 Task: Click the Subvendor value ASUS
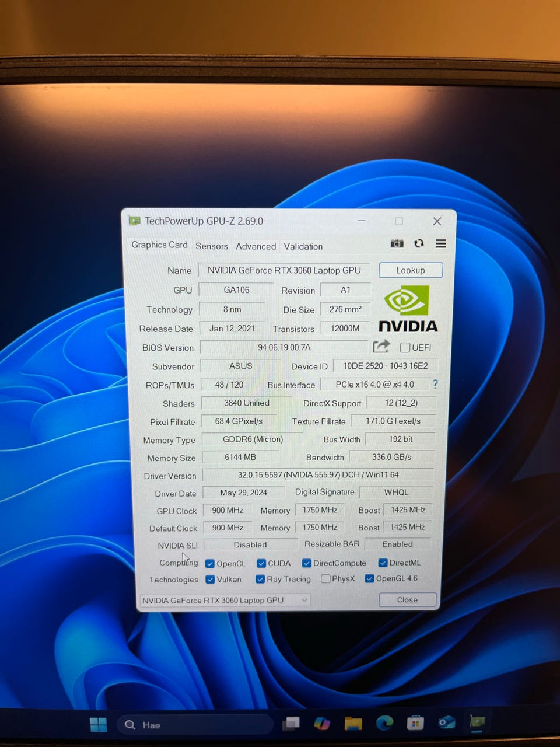[x=240, y=366]
